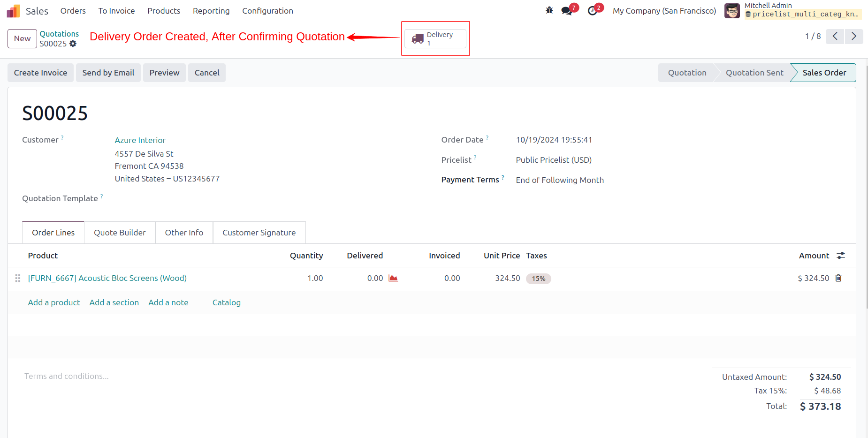Open the Configuration menu
The height and width of the screenshot is (438, 868).
[x=267, y=11]
